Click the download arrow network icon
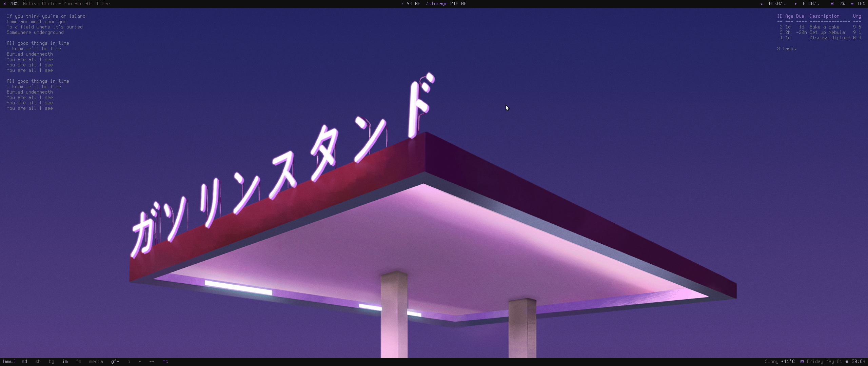This screenshot has height=366, width=868. pos(762,4)
